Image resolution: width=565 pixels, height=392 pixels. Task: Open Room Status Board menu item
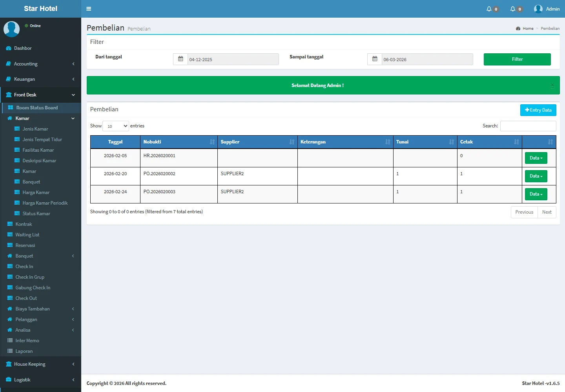(x=37, y=108)
